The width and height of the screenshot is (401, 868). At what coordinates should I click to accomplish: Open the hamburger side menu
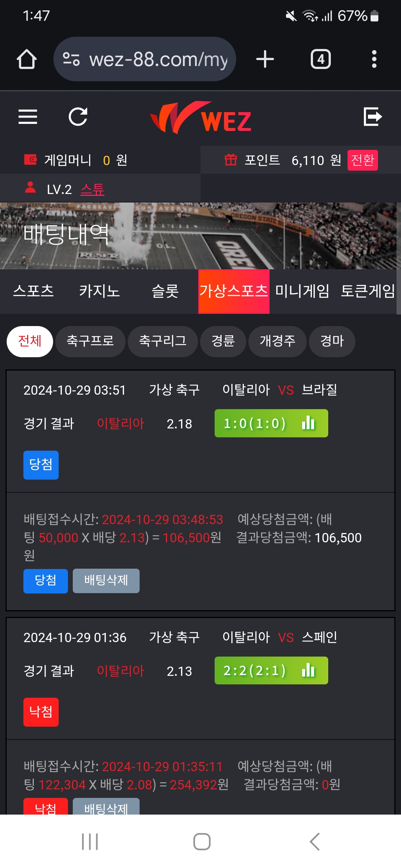[x=28, y=117]
